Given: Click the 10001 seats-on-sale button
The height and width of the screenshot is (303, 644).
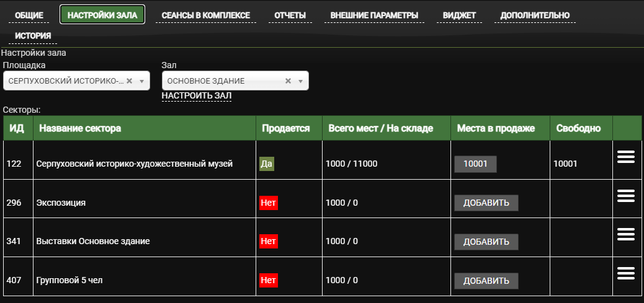Looking at the screenshot, I should pos(475,164).
